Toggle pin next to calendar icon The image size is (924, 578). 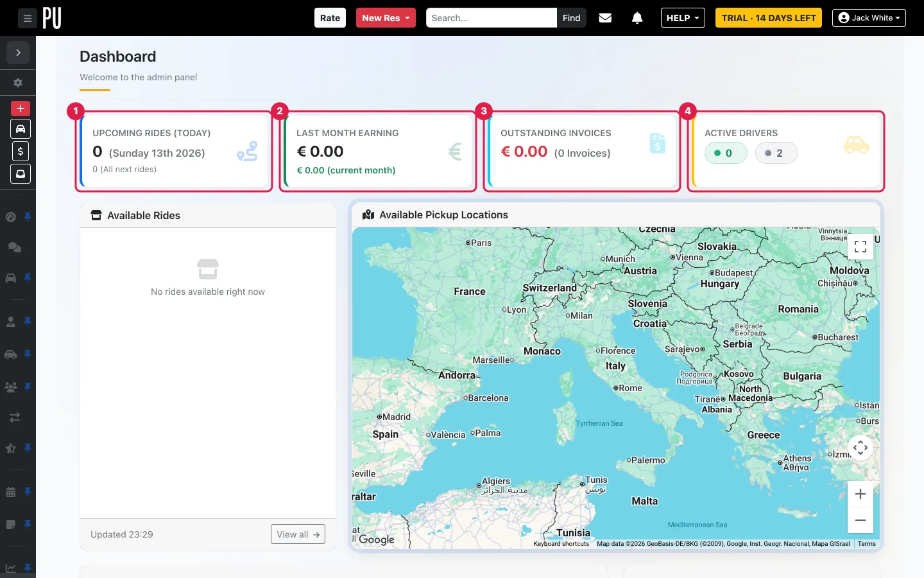[28, 491]
